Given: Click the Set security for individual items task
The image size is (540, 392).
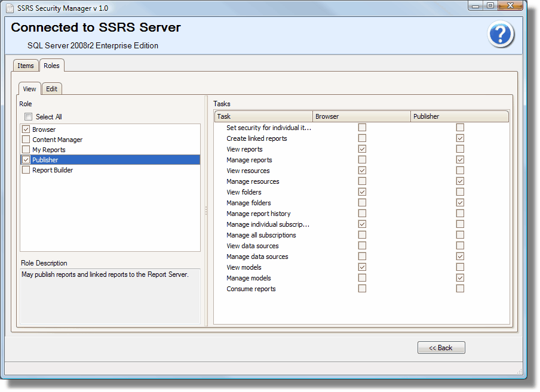Looking at the screenshot, I should coord(269,128).
